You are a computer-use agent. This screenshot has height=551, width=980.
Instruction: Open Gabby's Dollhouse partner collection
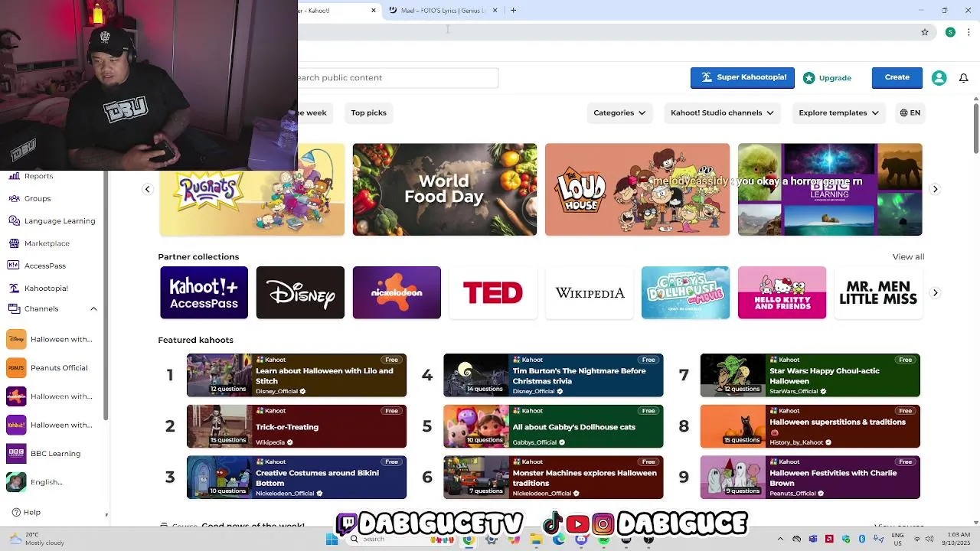[685, 292]
